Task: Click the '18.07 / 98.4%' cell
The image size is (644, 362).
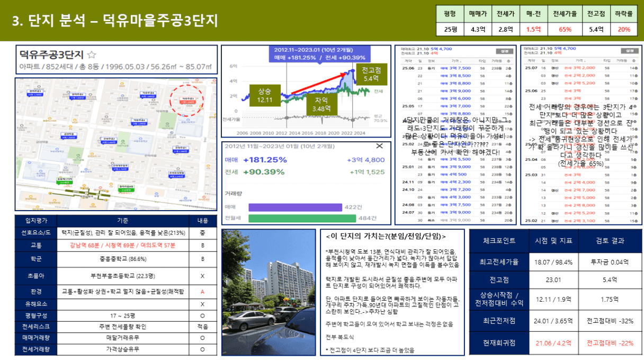Action: tap(554, 261)
